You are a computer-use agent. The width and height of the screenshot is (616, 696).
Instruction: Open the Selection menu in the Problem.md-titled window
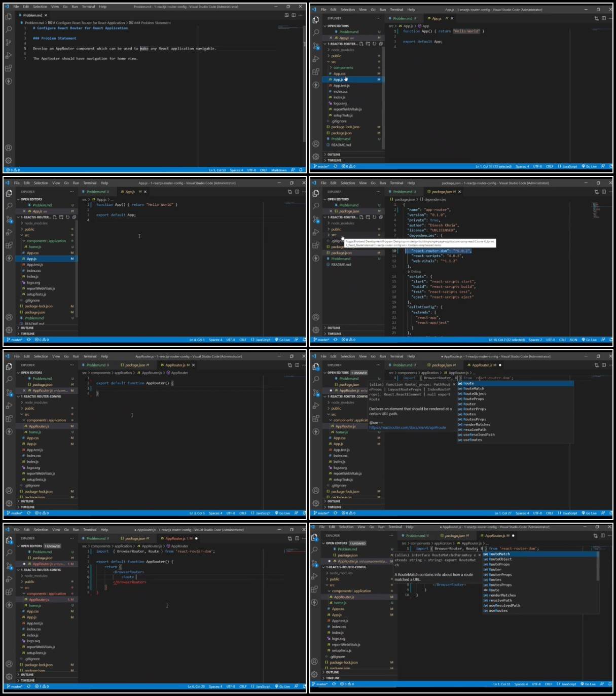point(40,7)
